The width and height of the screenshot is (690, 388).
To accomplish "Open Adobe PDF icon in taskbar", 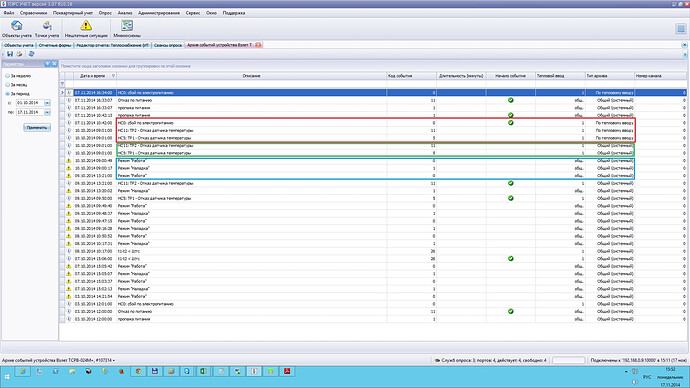I will tap(287, 372).
